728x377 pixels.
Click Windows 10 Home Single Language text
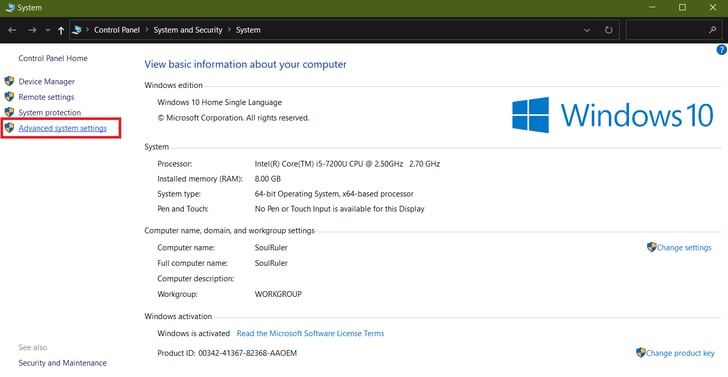pyautogui.click(x=220, y=102)
